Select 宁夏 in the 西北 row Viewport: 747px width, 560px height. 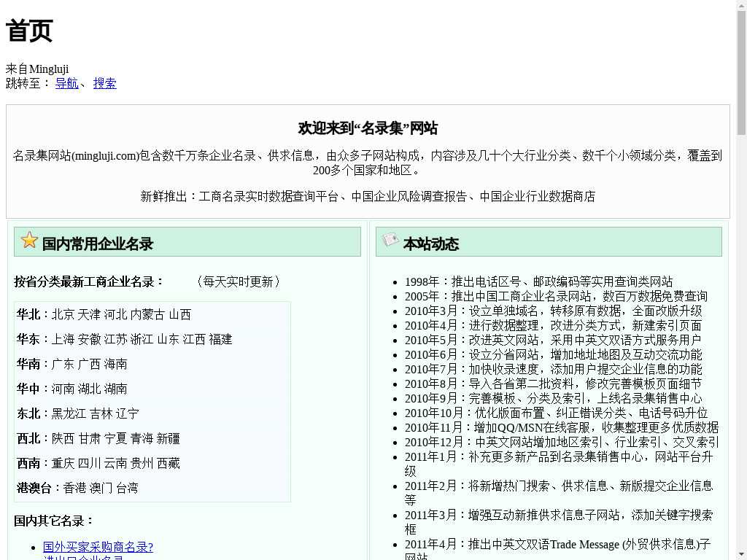[x=115, y=438]
